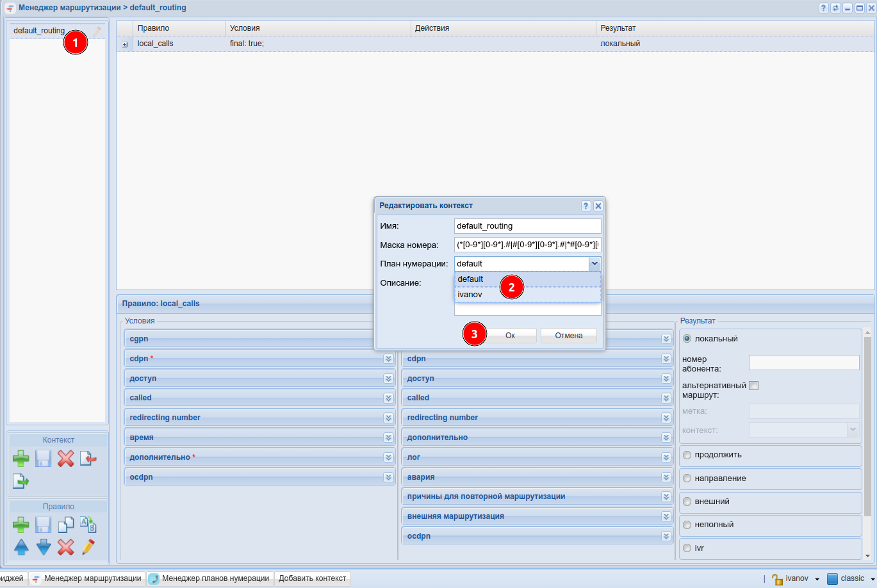This screenshot has width=877, height=588.
Task: Edit the rule with the yellow pencil icon
Action: (88, 547)
